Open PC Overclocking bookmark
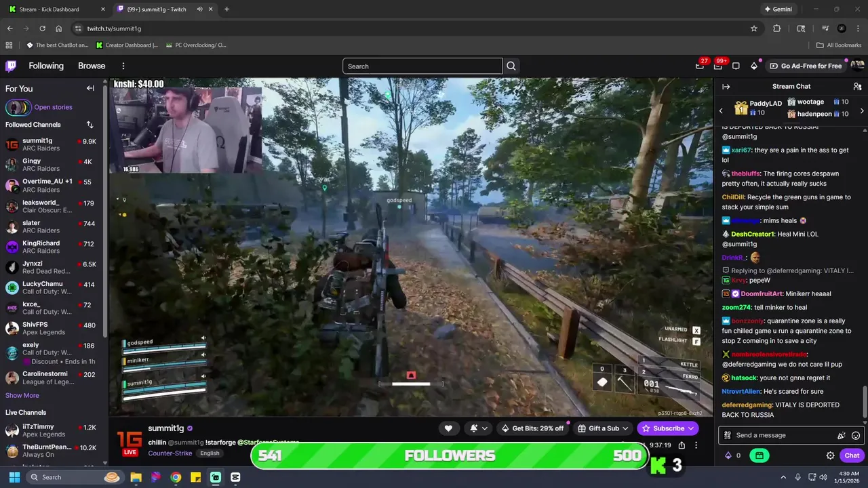The image size is (868, 488). coord(196,45)
